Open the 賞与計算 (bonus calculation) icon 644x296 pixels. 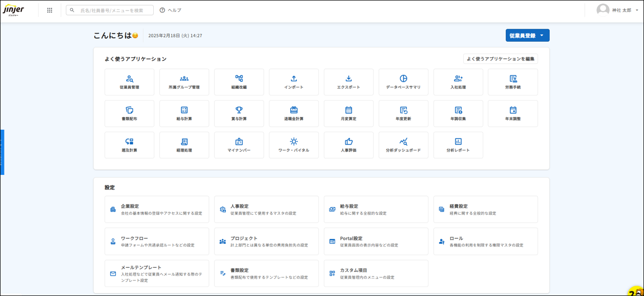(x=239, y=113)
